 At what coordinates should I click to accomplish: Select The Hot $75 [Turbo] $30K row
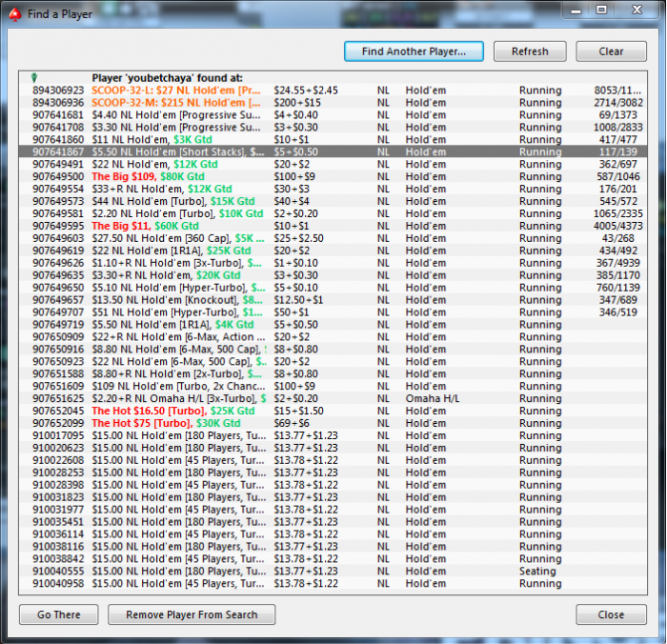coord(333,423)
